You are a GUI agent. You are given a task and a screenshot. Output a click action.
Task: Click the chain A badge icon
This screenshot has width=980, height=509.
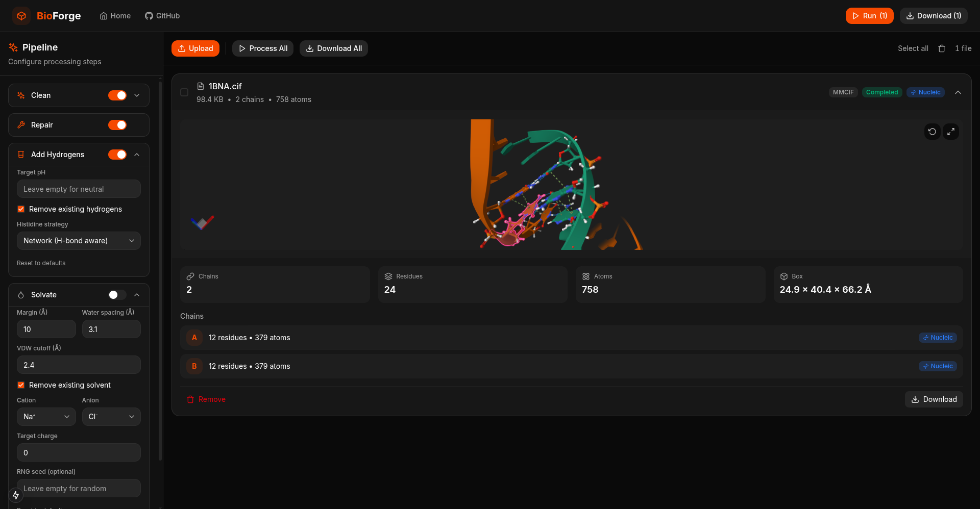click(x=194, y=338)
